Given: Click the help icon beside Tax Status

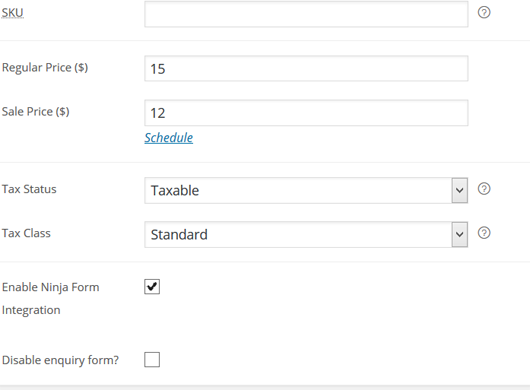Looking at the screenshot, I should [x=484, y=189].
